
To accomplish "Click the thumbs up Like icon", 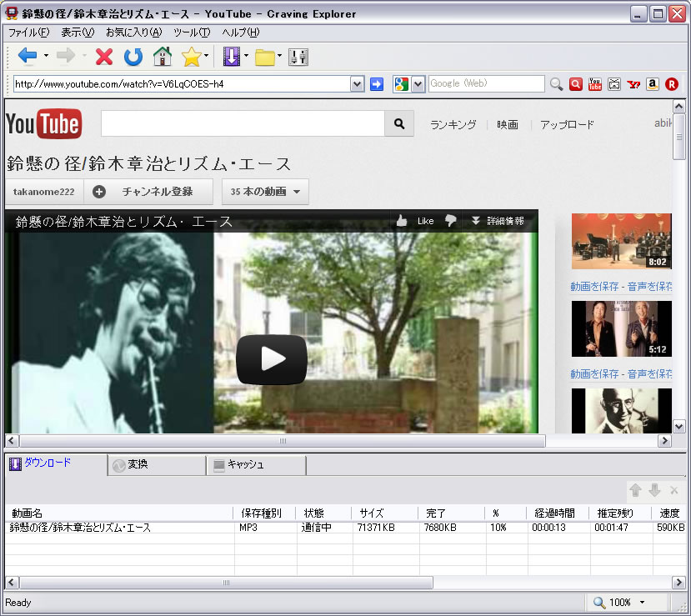I will pos(402,221).
